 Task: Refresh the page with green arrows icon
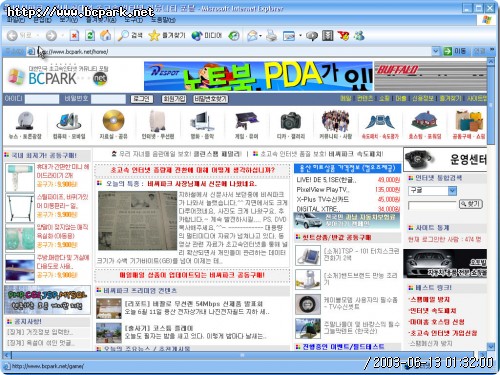(x=90, y=35)
